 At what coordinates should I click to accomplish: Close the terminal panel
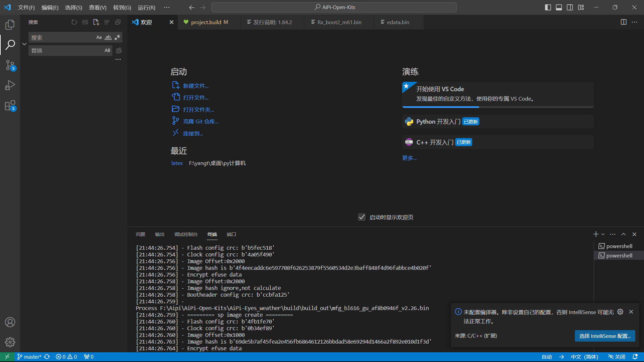634,234
